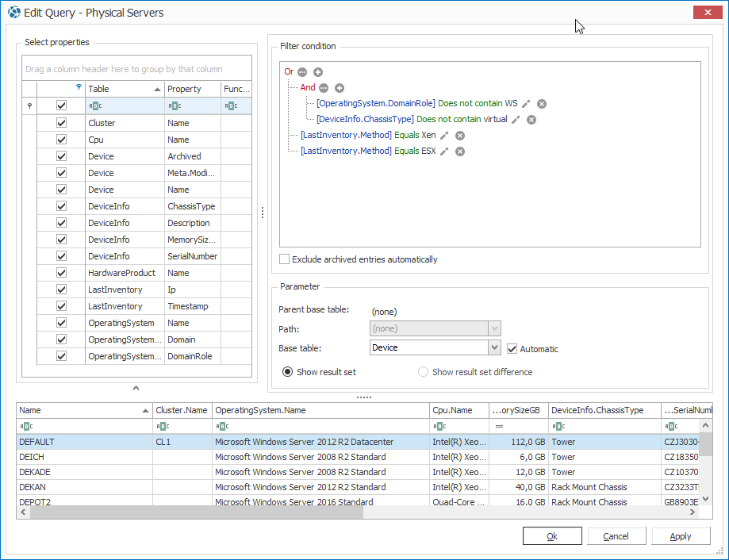Select the Show result set difference option
Screen dimensions: 729x560
[423, 372]
